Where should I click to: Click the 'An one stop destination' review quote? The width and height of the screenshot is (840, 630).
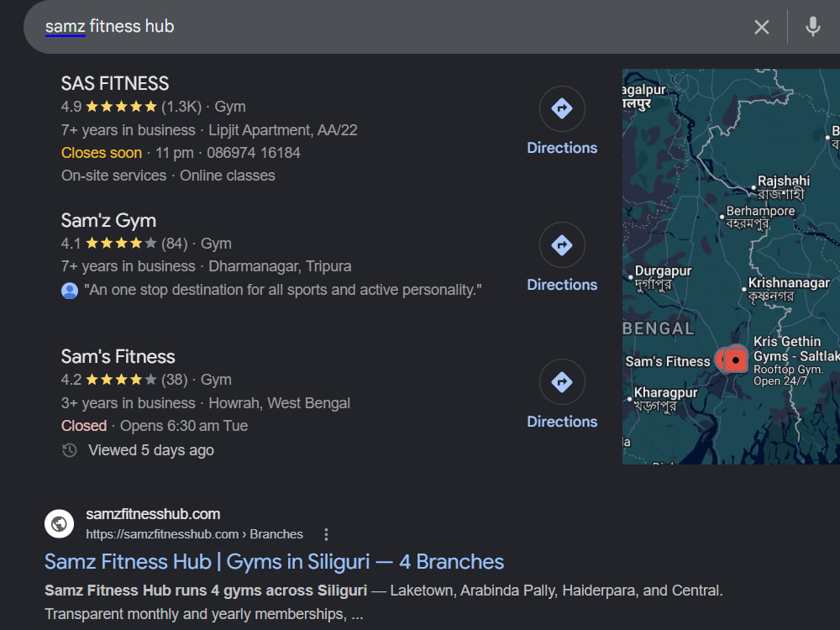pyautogui.click(x=283, y=290)
